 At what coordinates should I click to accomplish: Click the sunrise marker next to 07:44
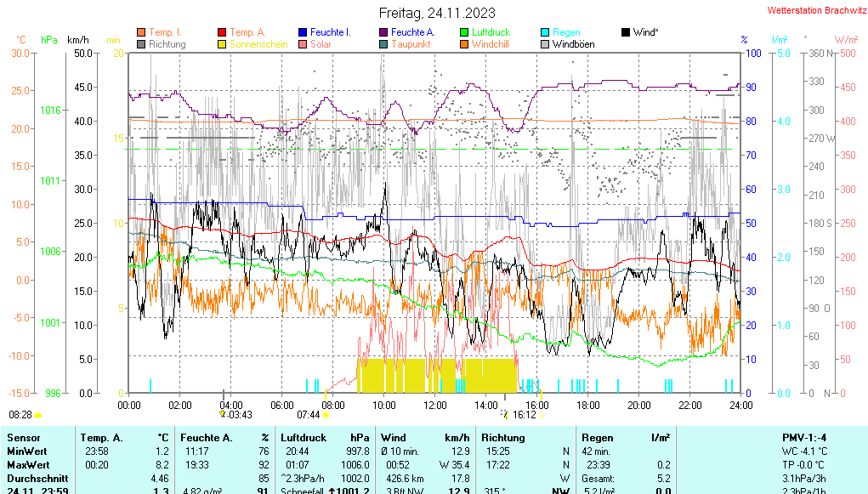[x=326, y=415]
